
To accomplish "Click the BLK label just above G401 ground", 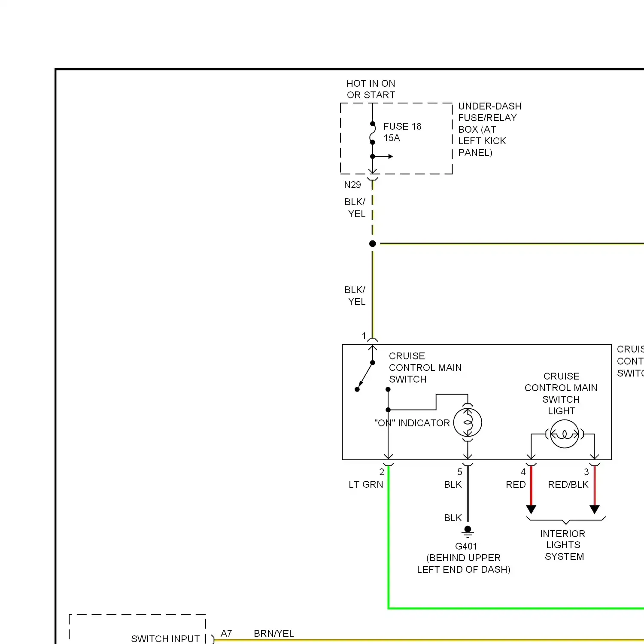I will click(453, 518).
